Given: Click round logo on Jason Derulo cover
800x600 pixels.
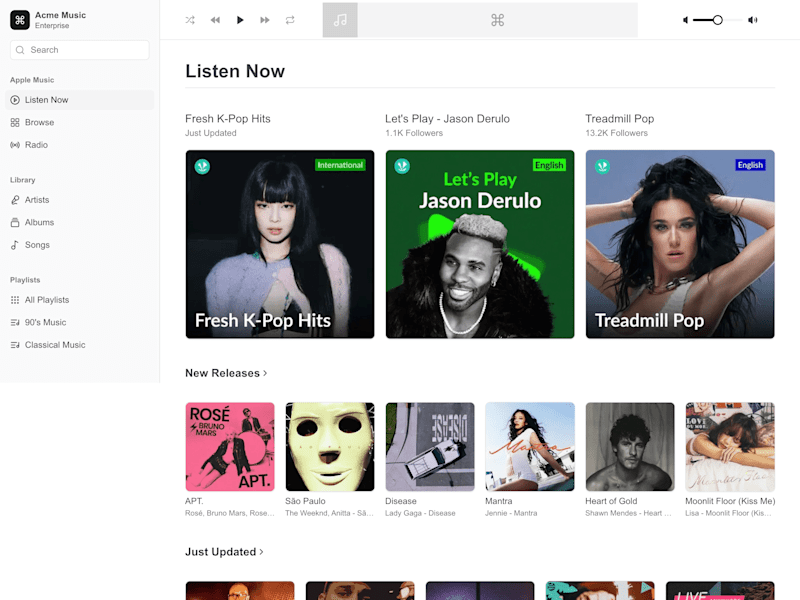Looking at the screenshot, I should (x=402, y=166).
